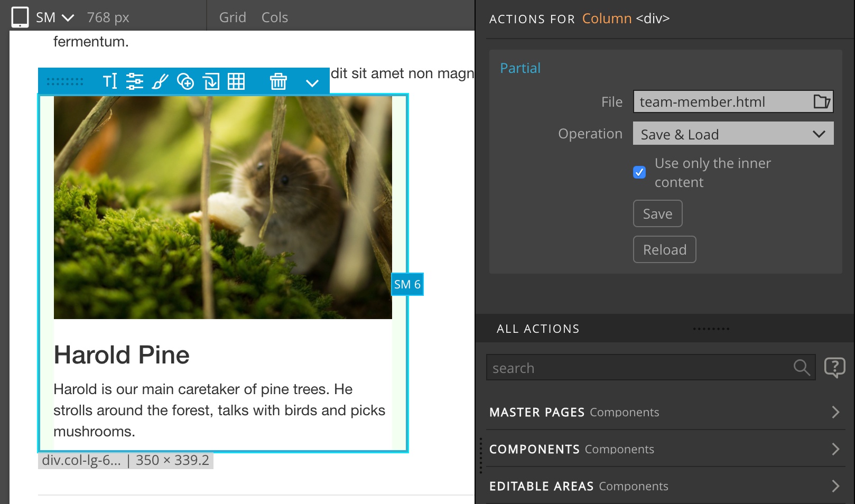Toggle the Cols view option
855x504 pixels.
click(275, 17)
